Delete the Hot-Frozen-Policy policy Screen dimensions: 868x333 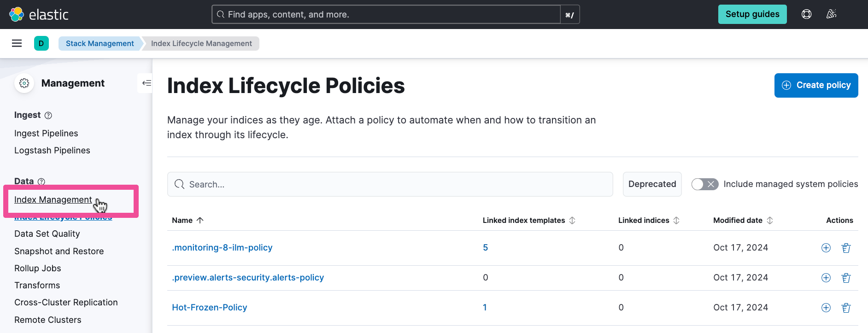click(846, 308)
